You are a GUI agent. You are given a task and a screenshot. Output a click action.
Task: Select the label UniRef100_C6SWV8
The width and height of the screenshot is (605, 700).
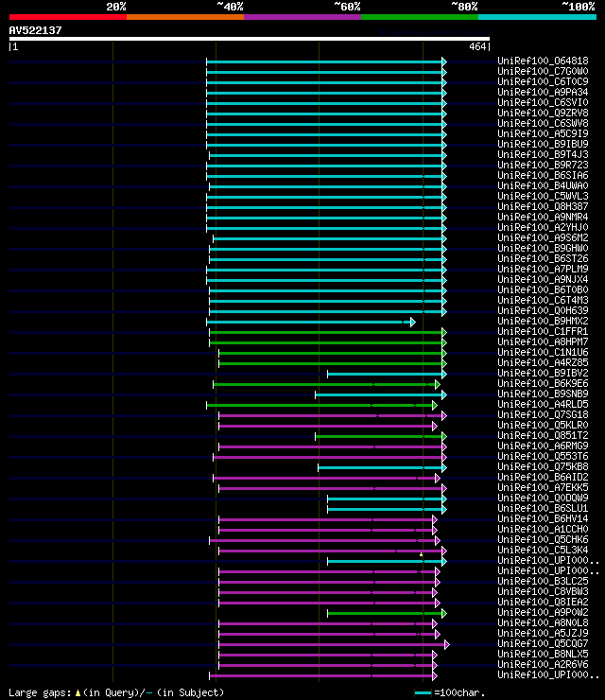pyautogui.click(x=543, y=123)
